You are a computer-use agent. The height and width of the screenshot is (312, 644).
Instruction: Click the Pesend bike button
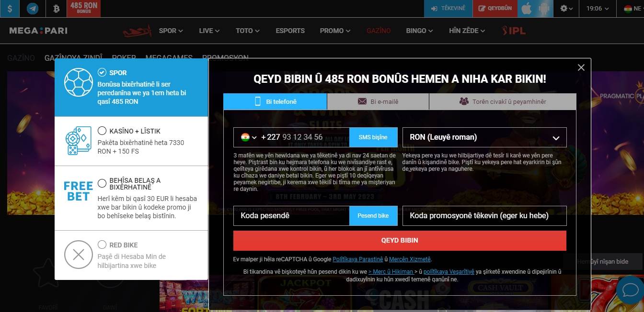pos(373,216)
